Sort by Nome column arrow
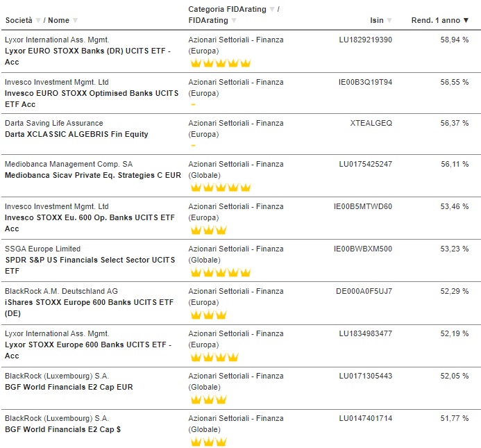 coord(75,21)
